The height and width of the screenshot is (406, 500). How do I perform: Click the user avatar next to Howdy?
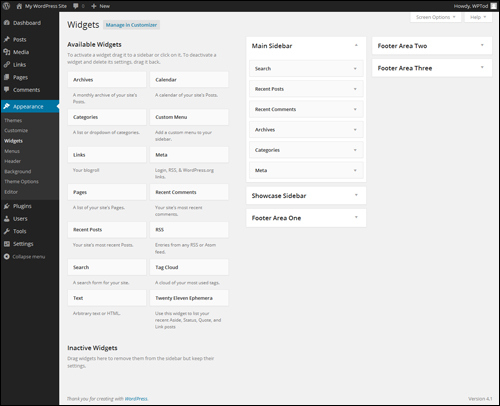click(x=494, y=6)
